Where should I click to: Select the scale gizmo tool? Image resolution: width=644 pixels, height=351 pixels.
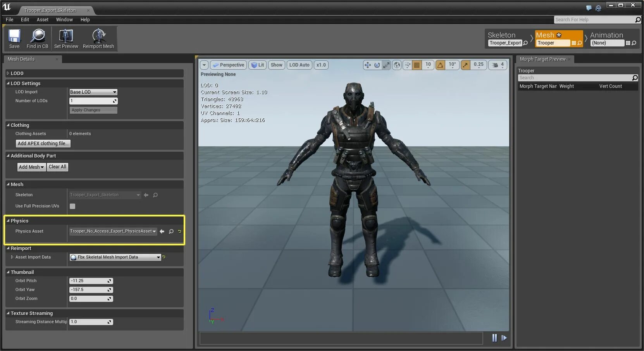386,65
